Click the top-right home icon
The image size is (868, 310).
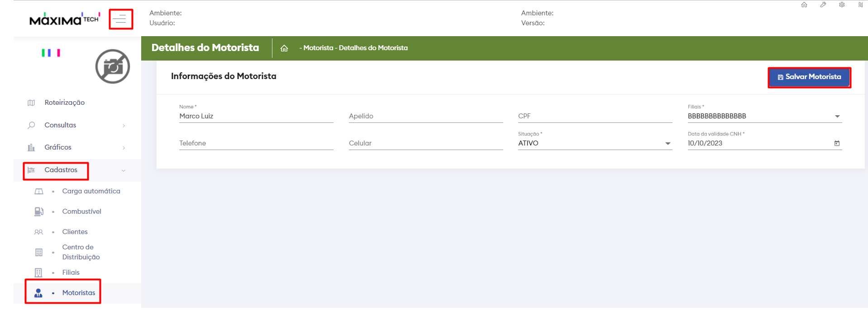pyautogui.click(x=804, y=5)
